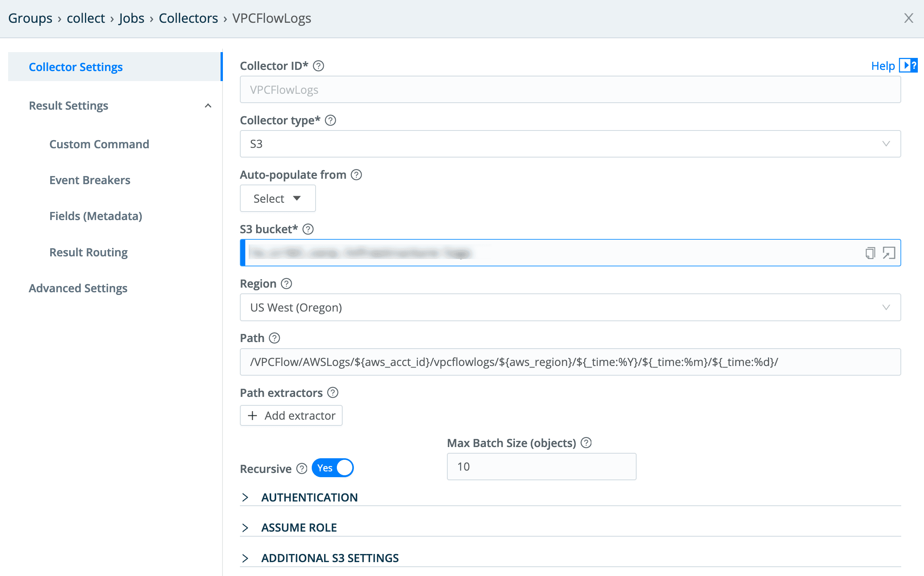Copy the S3 bucket value using its copy icon
The height and width of the screenshot is (576, 924).
tap(870, 253)
